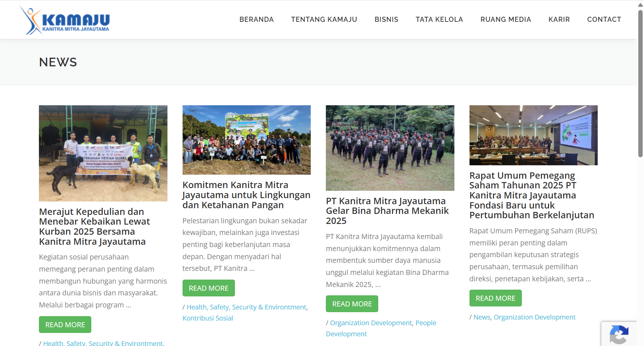This screenshot has height=346, width=644.
Task: Open the BISNIS navigation menu
Action: click(386, 19)
